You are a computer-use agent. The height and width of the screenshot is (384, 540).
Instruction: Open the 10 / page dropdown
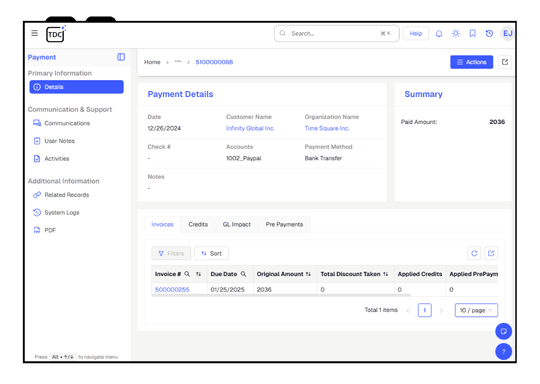pos(476,310)
